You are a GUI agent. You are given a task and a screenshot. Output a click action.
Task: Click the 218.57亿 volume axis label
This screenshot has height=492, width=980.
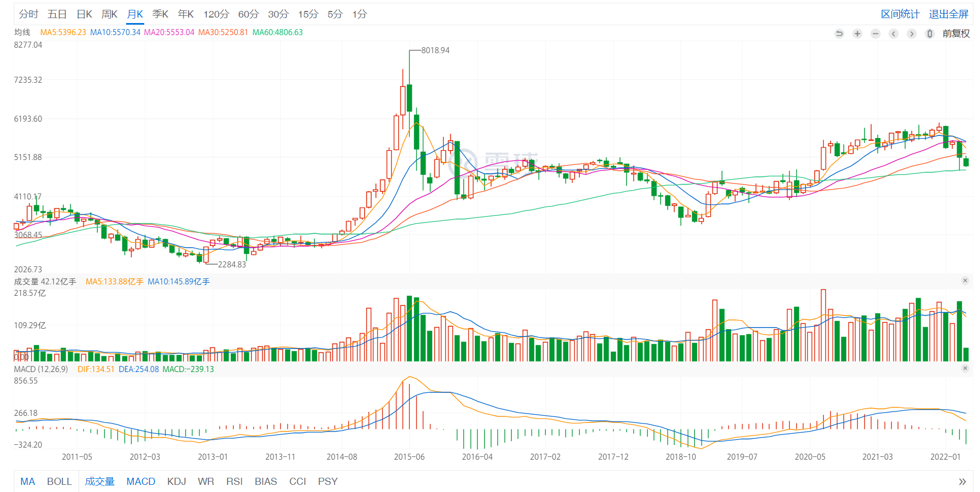coord(30,293)
